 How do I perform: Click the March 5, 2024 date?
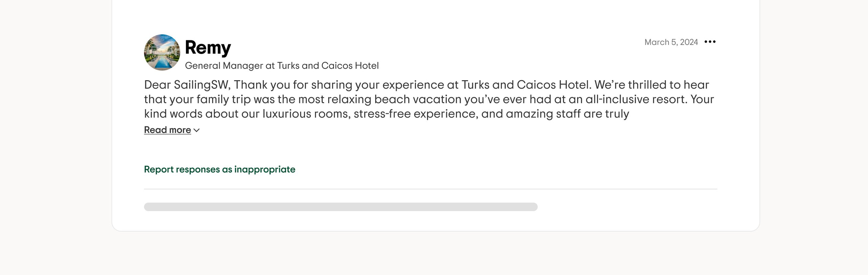[x=671, y=42]
